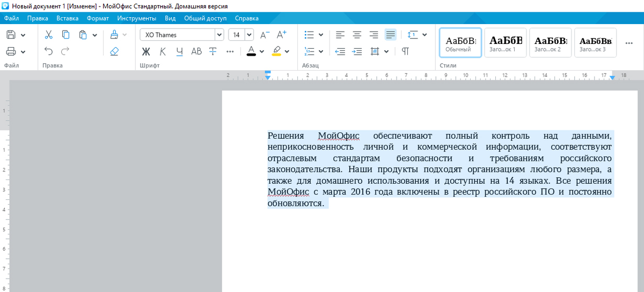644x292 pixels.
Task: Apply the Заго...ок 3 heading style
Action: [596, 43]
